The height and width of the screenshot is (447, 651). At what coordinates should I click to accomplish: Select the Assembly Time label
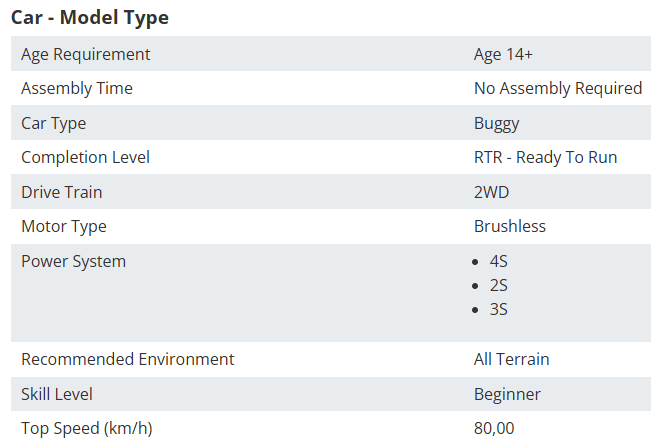[77, 88]
